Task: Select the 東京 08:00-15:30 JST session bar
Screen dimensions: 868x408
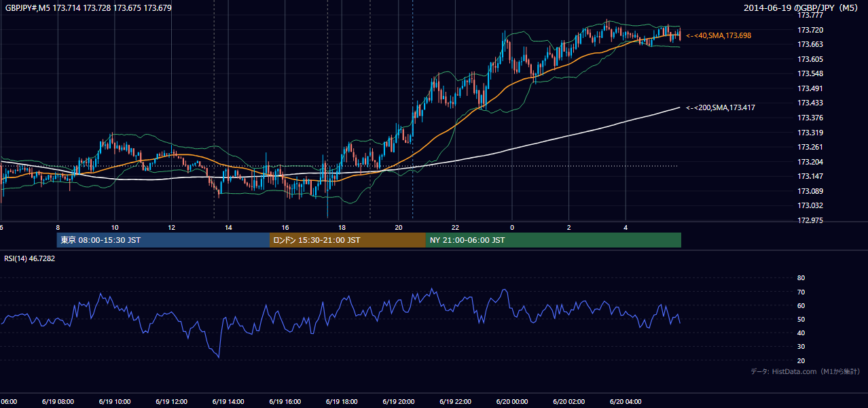Action: 163,240
